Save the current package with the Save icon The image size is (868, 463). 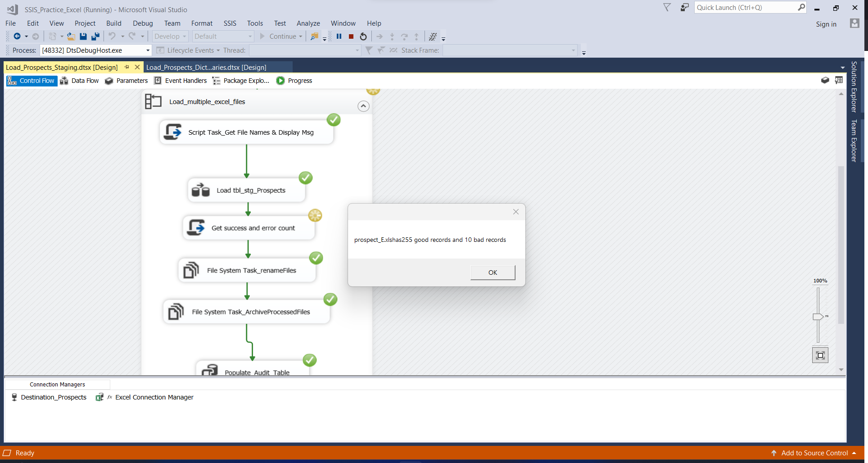pos(83,36)
